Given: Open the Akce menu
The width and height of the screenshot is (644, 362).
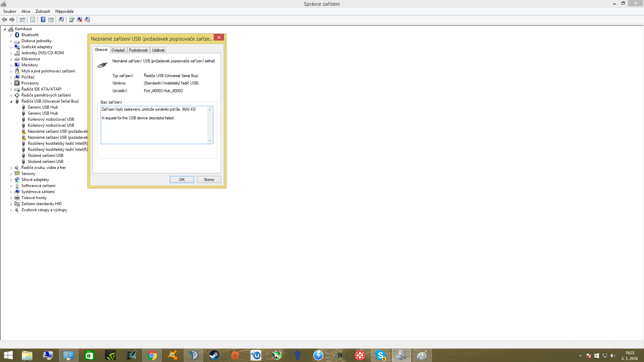Looking at the screenshot, I should tap(26, 11).
